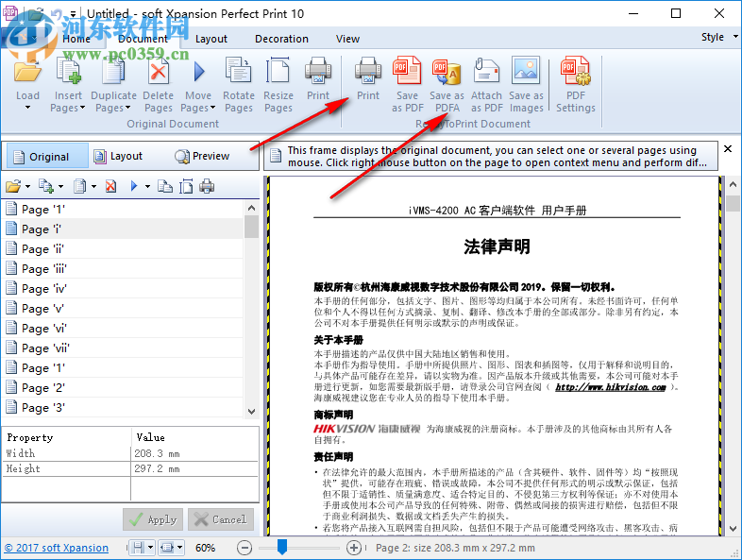Click the small printer icon in panel toolbar
The width and height of the screenshot is (742, 560).
pyautogui.click(x=207, y=186)
